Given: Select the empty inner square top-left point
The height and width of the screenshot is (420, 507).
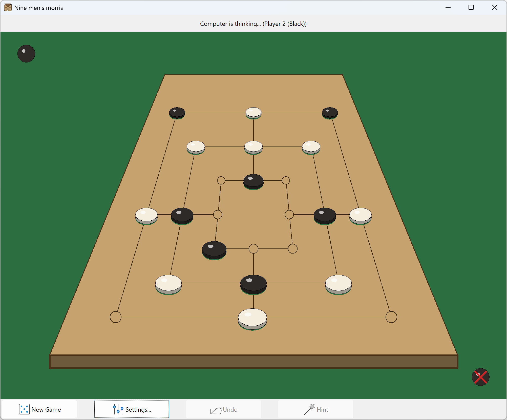Looking at the screenshot, I should [x=221, y=180].
